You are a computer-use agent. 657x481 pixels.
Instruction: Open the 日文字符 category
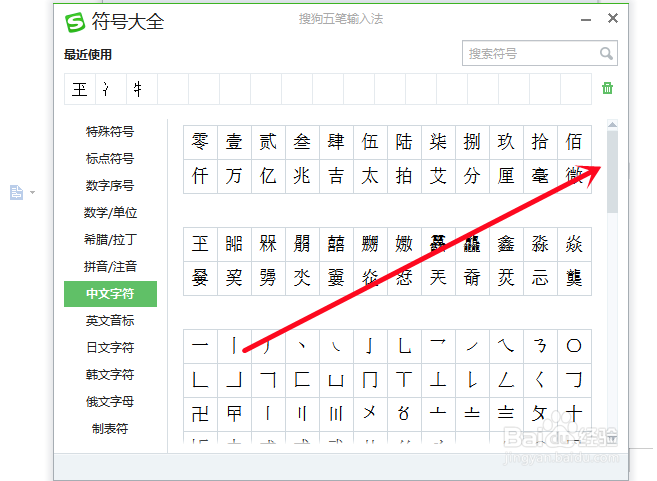110,347
